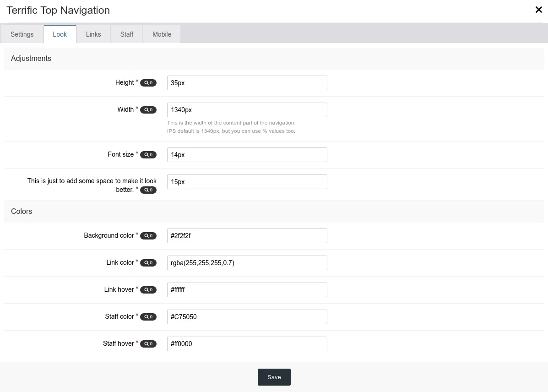
Task: Click the search badge beside Link hover
Action: coord(148,290)
